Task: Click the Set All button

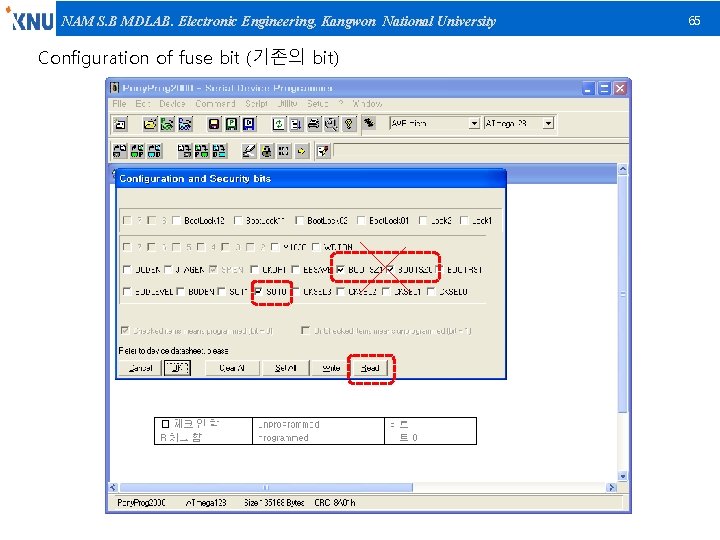Action: pos(286,368)
